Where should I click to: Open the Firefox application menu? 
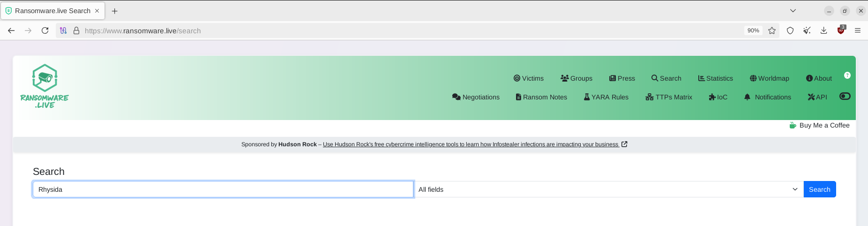point(858,30)
